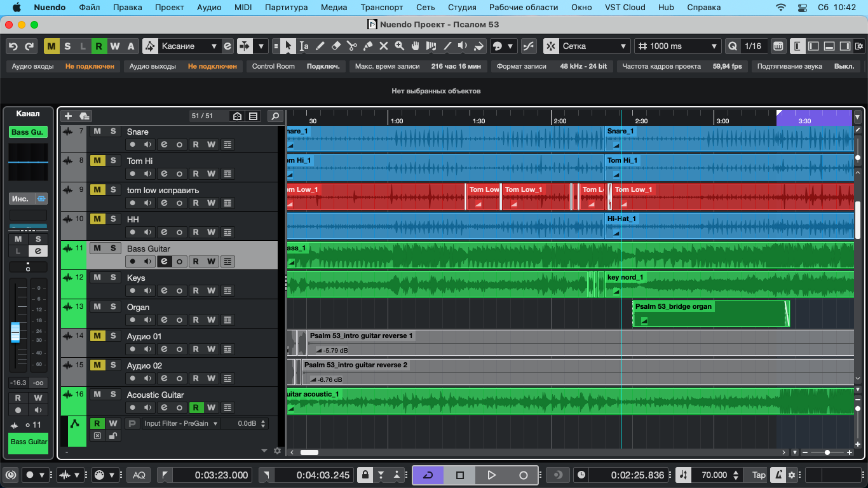
Task: Click the Record transport button
Action: [x=523, y=475]
